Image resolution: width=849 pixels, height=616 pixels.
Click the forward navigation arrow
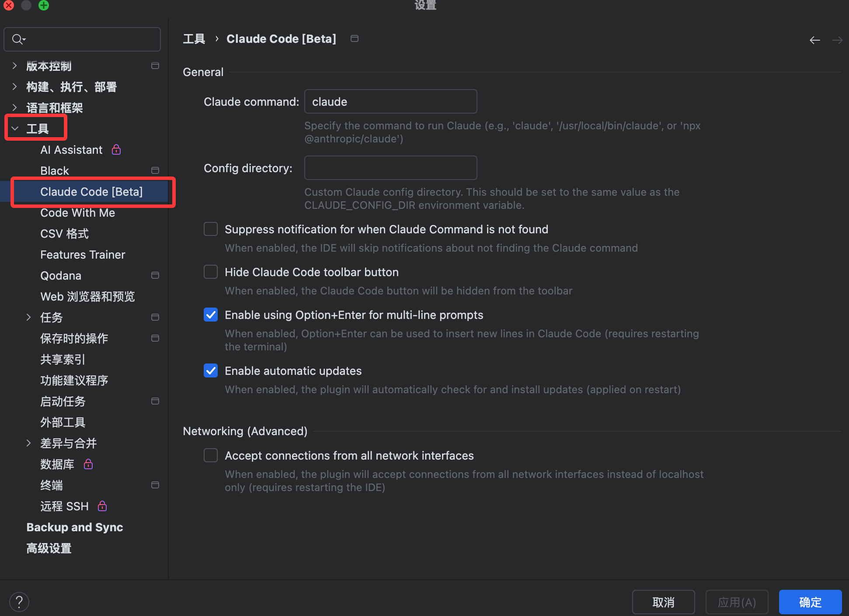[x=837, y=40]
